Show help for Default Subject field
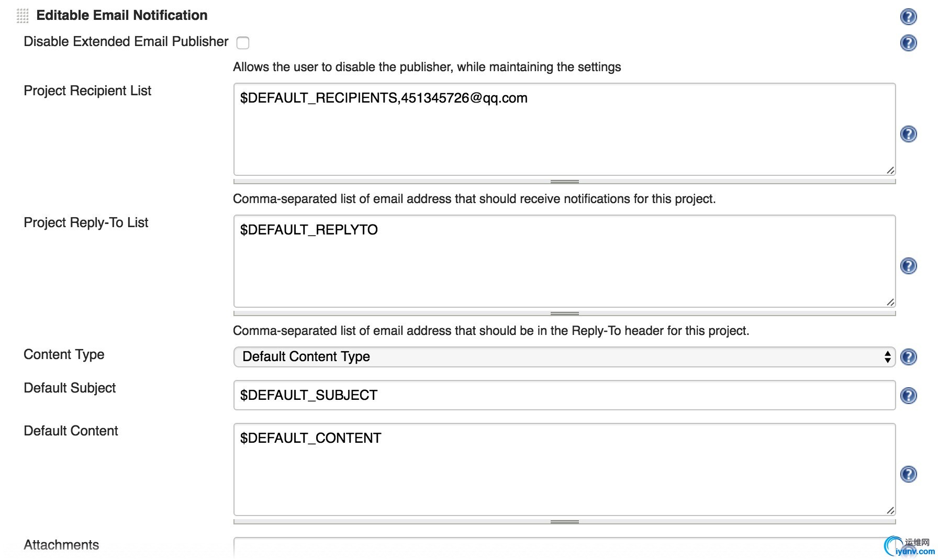The height and width of the screenshot is (560, 938). point(908,395)
